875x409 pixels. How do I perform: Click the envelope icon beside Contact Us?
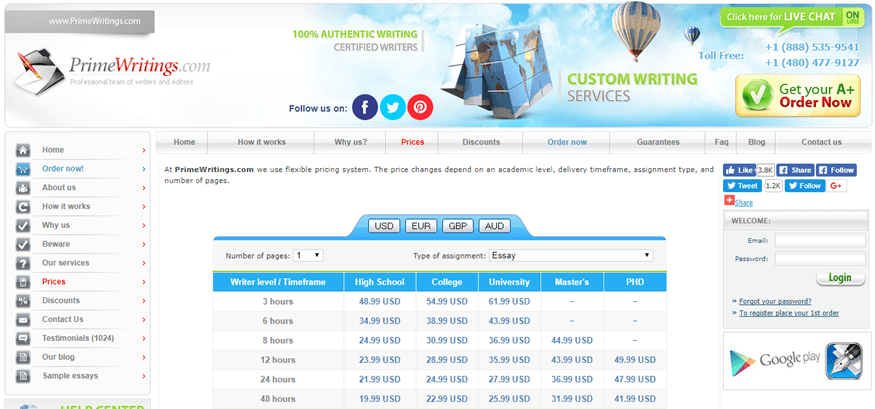pos(23,320)
